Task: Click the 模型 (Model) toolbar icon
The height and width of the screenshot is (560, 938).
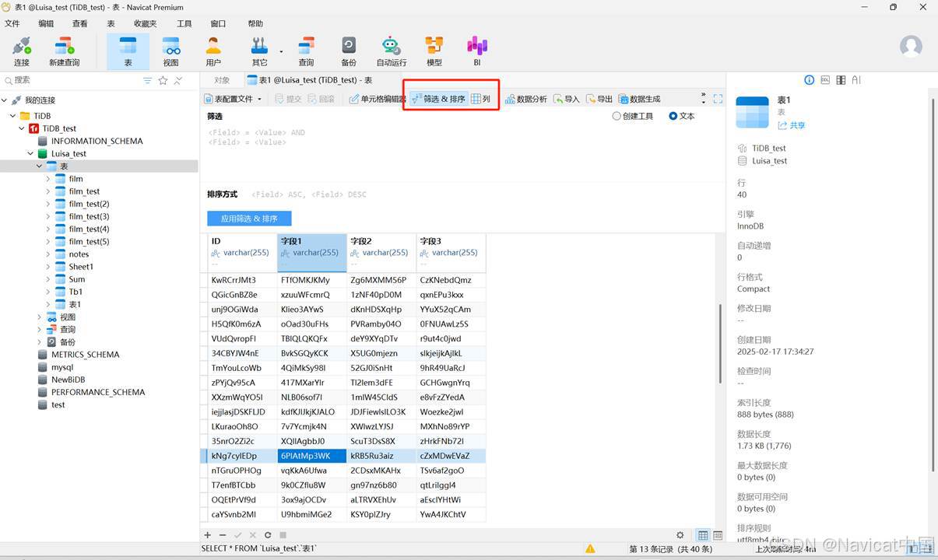Action: 434,51
